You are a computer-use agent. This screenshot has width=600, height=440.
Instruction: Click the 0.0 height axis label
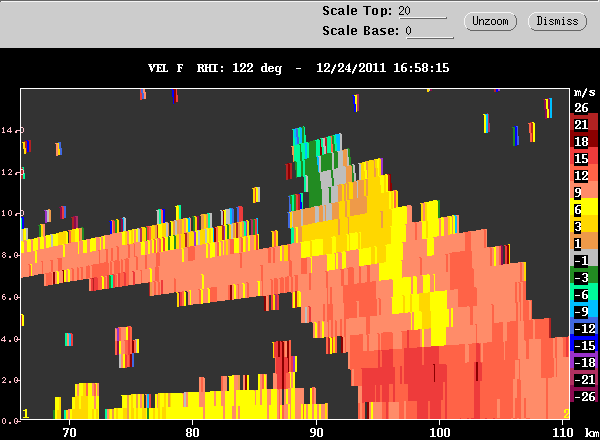tap(10, 421)
